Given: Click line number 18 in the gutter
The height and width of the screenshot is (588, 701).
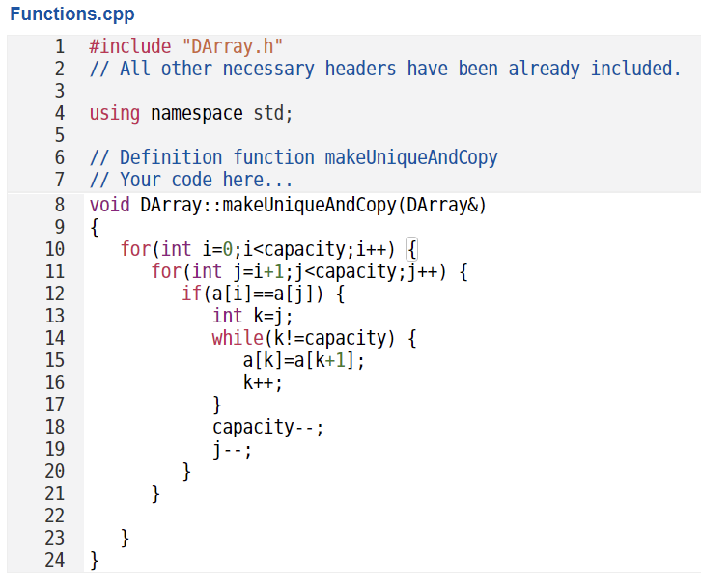Looking at the screenshot, I should click(54, 427).
